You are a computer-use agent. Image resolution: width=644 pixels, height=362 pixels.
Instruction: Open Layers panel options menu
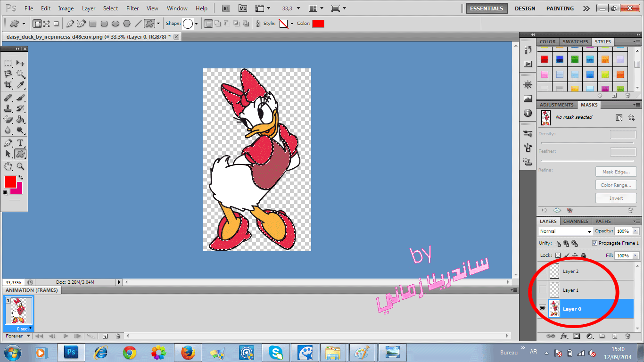(637, 221)
